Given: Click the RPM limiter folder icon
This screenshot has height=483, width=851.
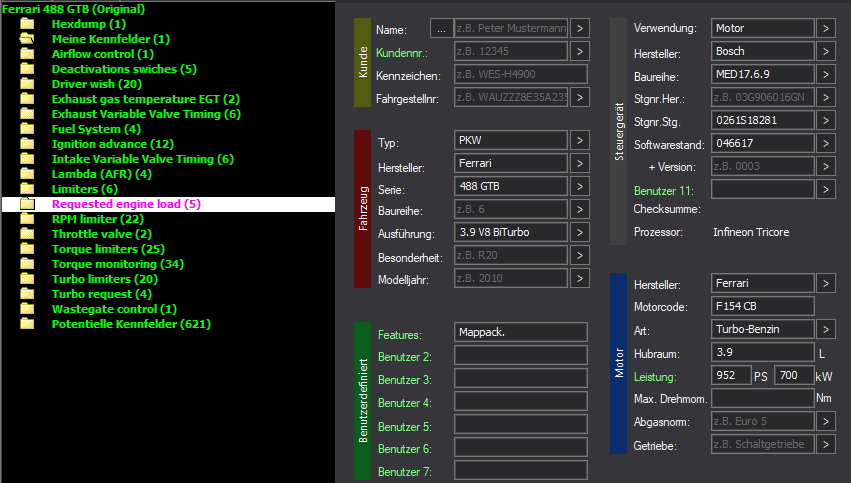Looking at the screenshot, I should (x=27, y=219).
